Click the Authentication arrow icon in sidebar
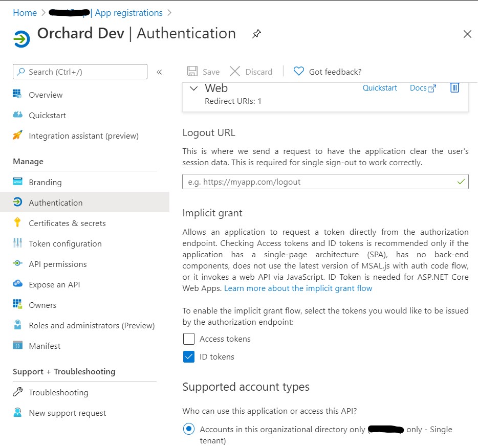478x448 pixels. pos(17,202)
